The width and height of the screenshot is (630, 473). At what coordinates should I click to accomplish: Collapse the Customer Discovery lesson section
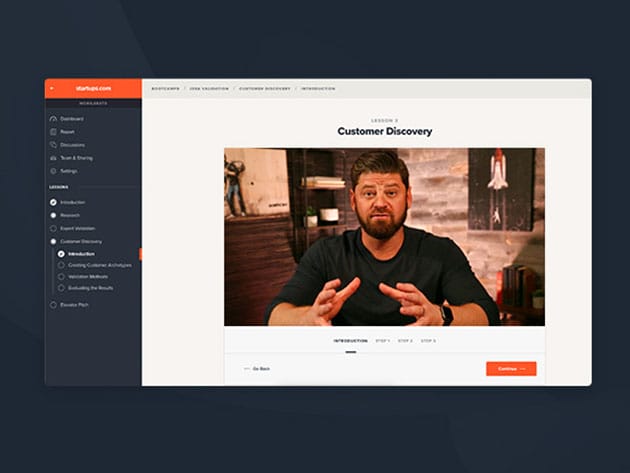(x=53, y=241)
